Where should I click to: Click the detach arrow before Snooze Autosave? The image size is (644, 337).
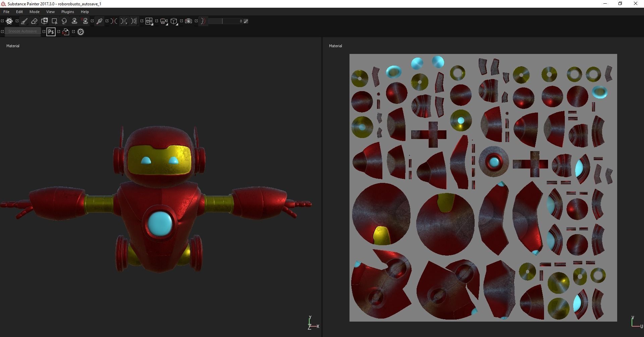[2, 31]
